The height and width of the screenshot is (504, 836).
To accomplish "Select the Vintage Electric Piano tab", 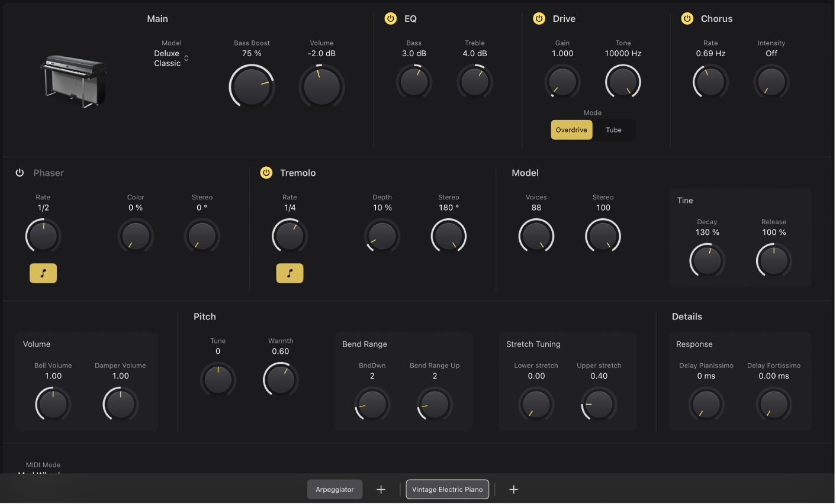I will pyautogui.click(x=447, y=490).
